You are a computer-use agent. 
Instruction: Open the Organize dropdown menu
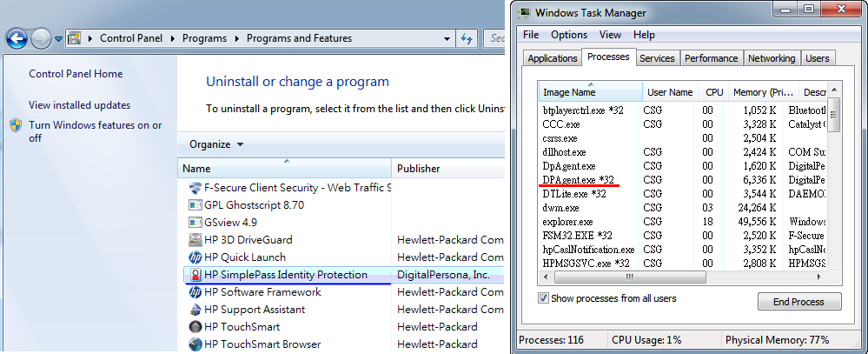(x=215, y=144)
